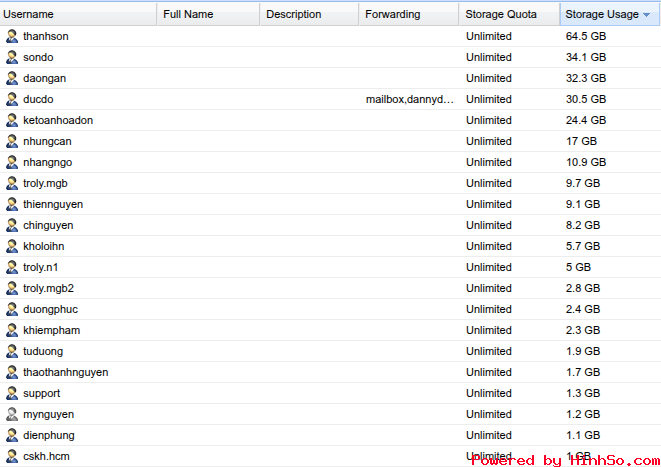The image size is (661, 467).
Task: Click ducdo's forwarding value mailbox,dannyd...
Action: click(x=410, y=99)
